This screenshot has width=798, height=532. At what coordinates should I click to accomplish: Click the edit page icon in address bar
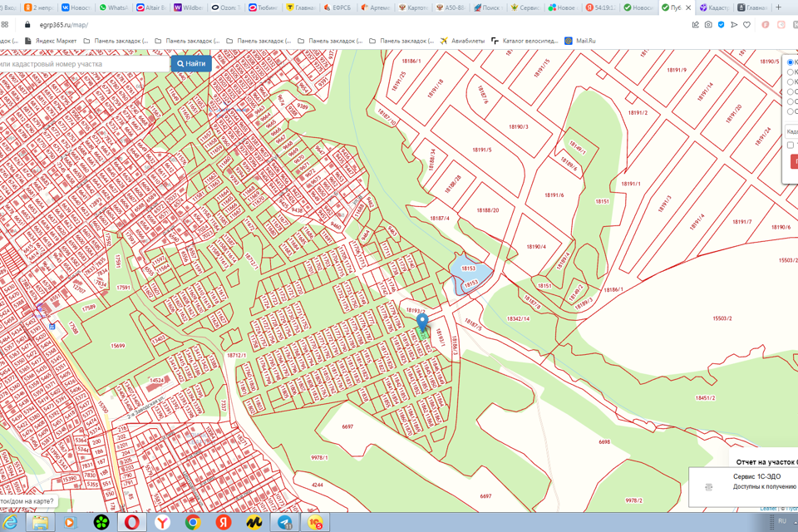(695, 25)
